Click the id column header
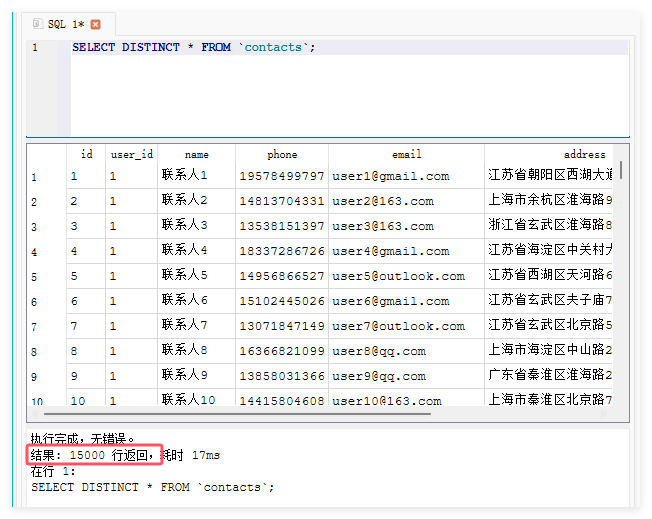 [x=86, y=154]
